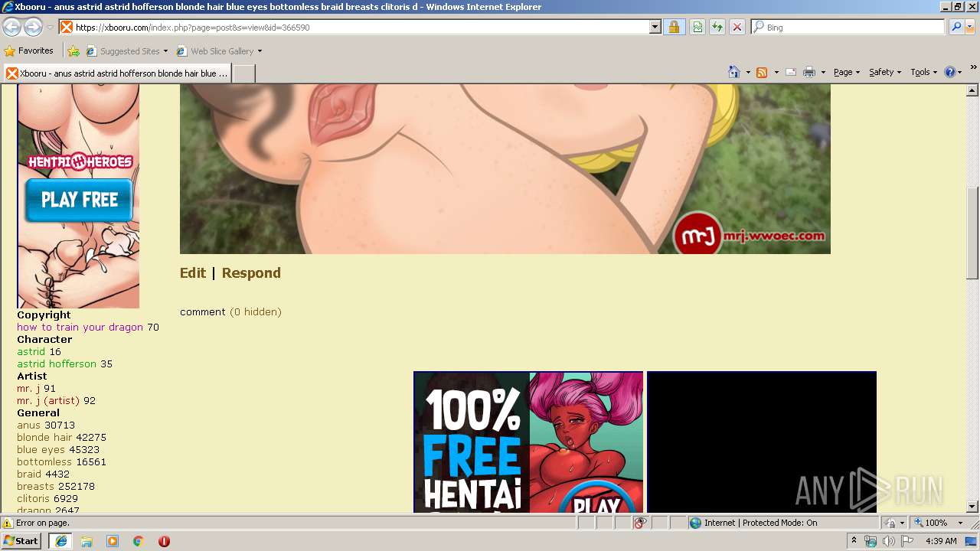Image resolution: width=980 pixels, height=551 pixels.
Task: Click the Print icon in command bar
Action: coord(808,72)
